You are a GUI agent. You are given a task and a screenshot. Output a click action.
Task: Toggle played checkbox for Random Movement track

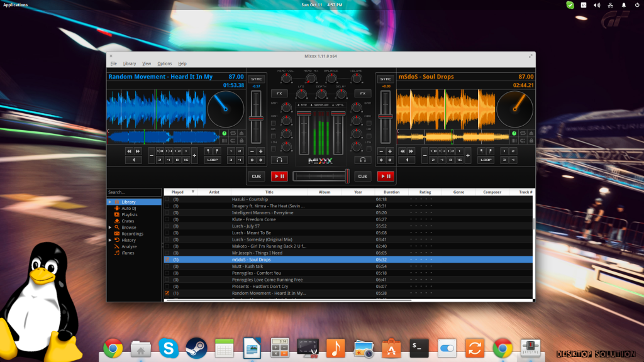pos(167,293)
